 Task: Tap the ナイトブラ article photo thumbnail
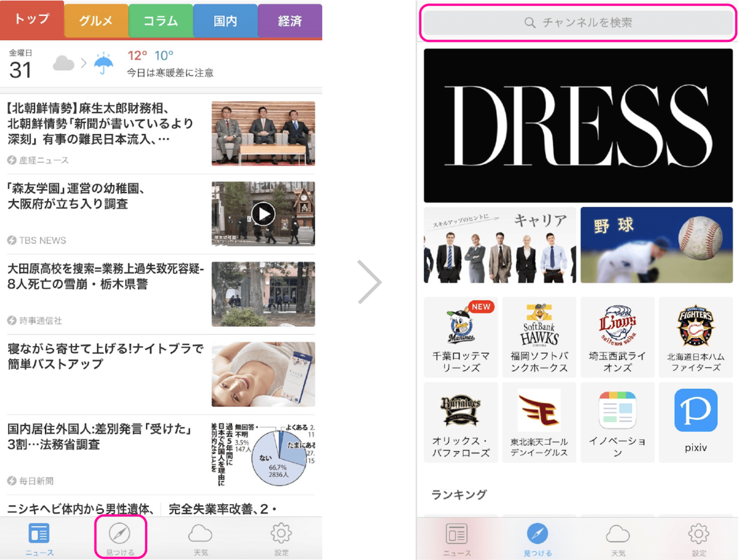tap(263, 374)
